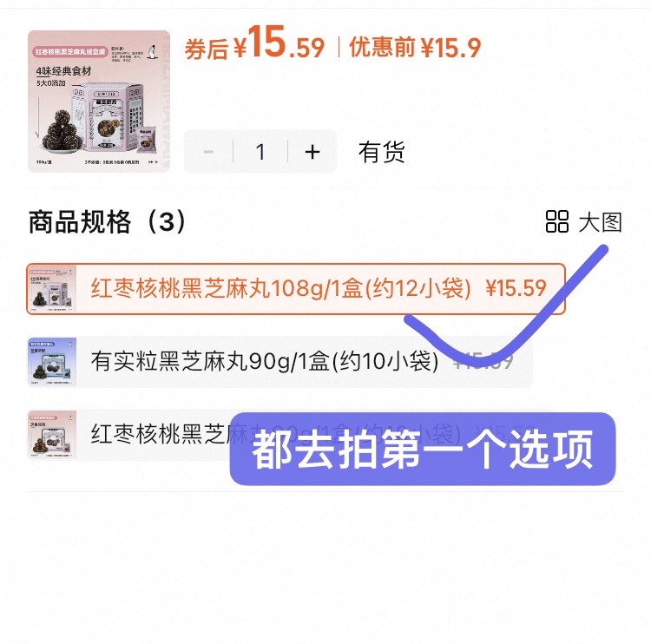The image size is (651, 644).
Task: Decrease quantity with the minus button
Action: (x=208, y=152)
